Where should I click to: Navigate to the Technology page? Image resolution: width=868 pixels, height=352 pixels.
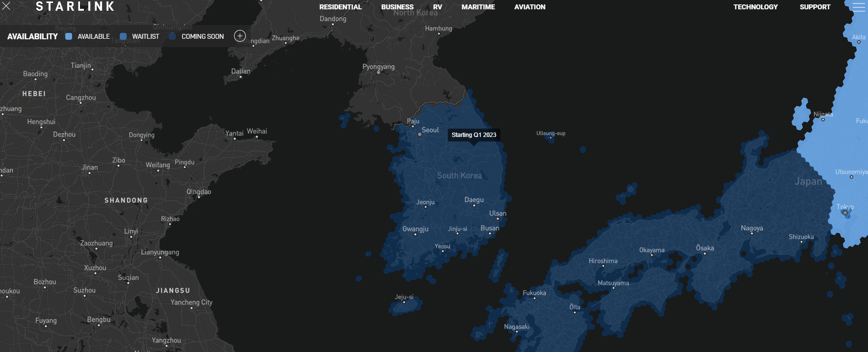coord(755,7)
